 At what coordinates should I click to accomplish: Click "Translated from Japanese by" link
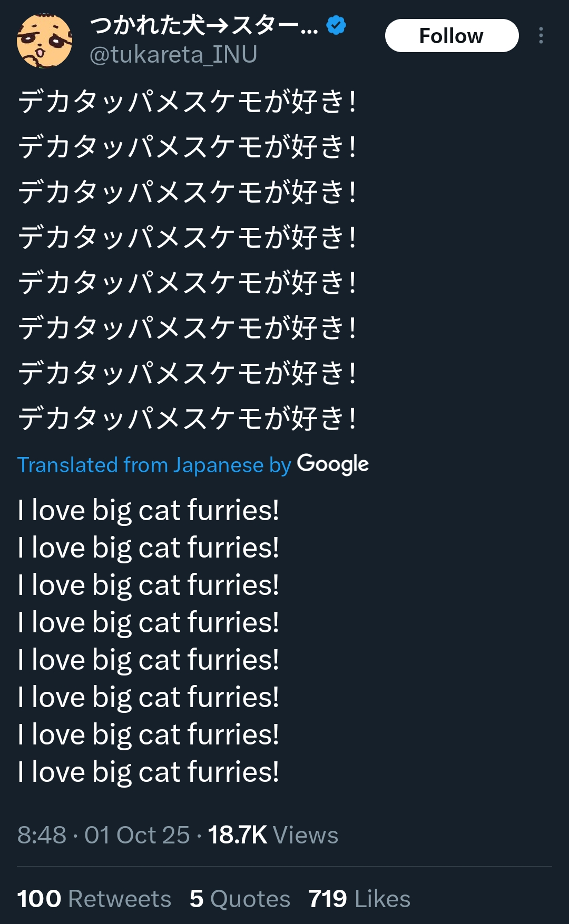154,465
